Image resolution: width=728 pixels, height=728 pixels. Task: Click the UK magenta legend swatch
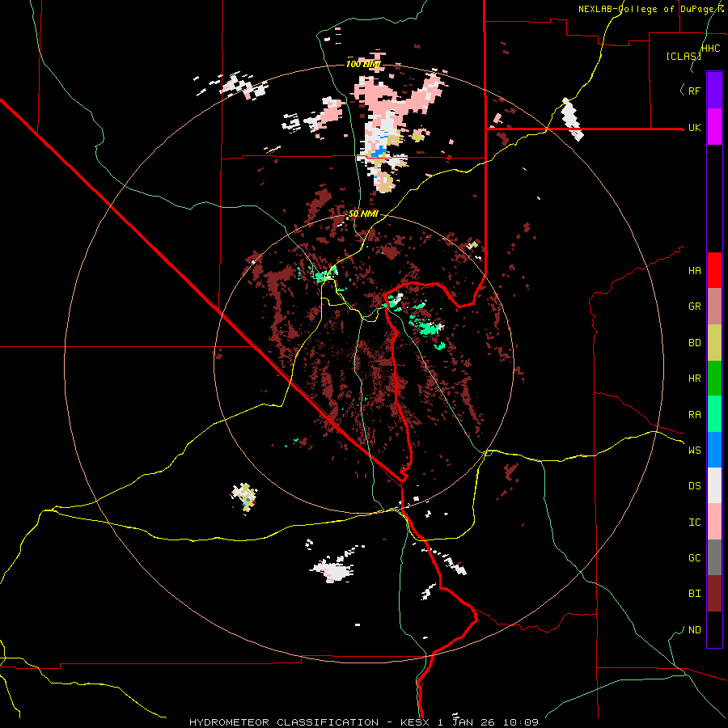point(714,127)
